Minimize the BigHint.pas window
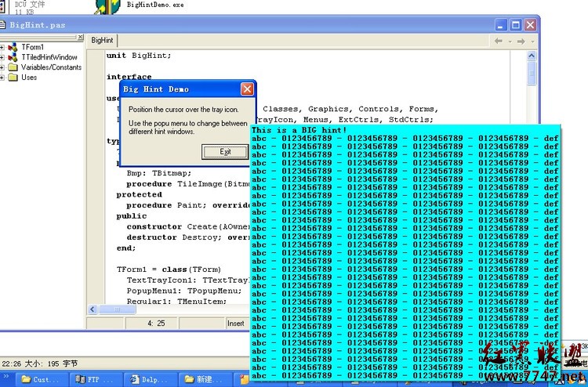 [x=501, y=25]
